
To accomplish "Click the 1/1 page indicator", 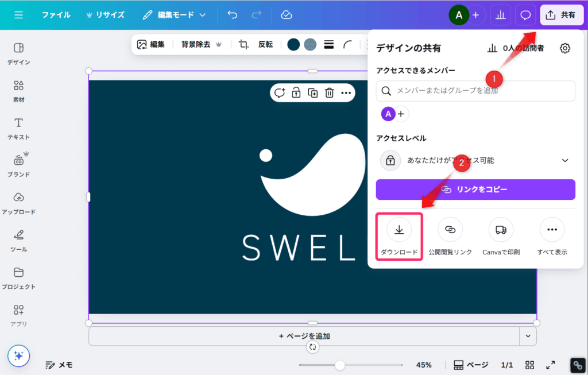I will (506, 365).
